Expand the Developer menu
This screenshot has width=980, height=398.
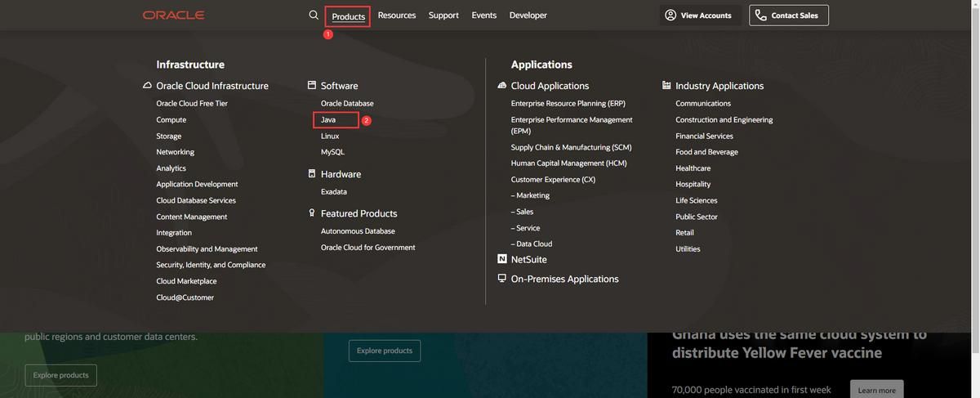coord(528,16)
